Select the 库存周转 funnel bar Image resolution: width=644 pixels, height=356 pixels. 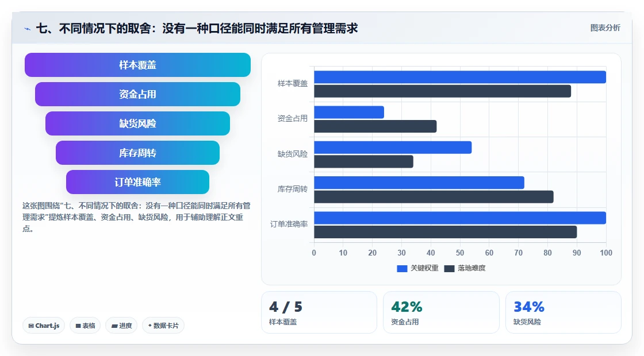(x=137, y=153)
